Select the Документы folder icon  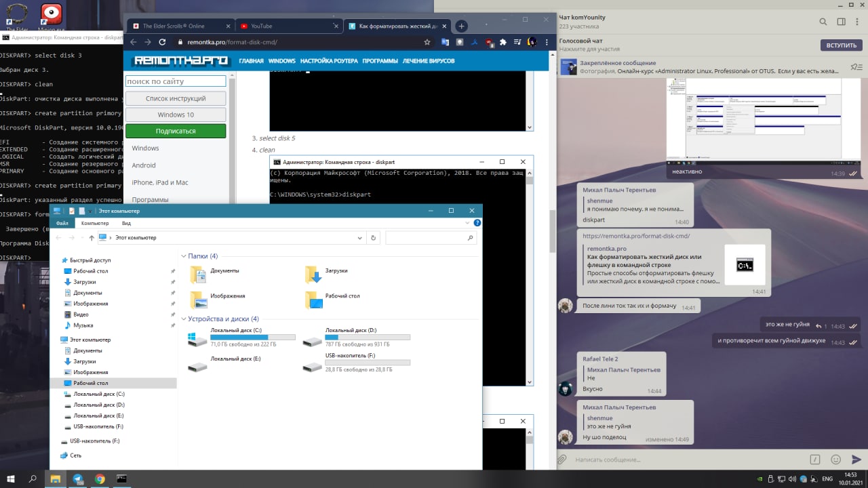pos(198,274)
